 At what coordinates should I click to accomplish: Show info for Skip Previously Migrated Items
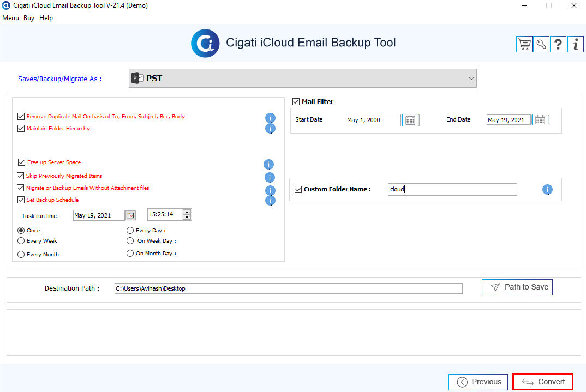pos(270,177)
